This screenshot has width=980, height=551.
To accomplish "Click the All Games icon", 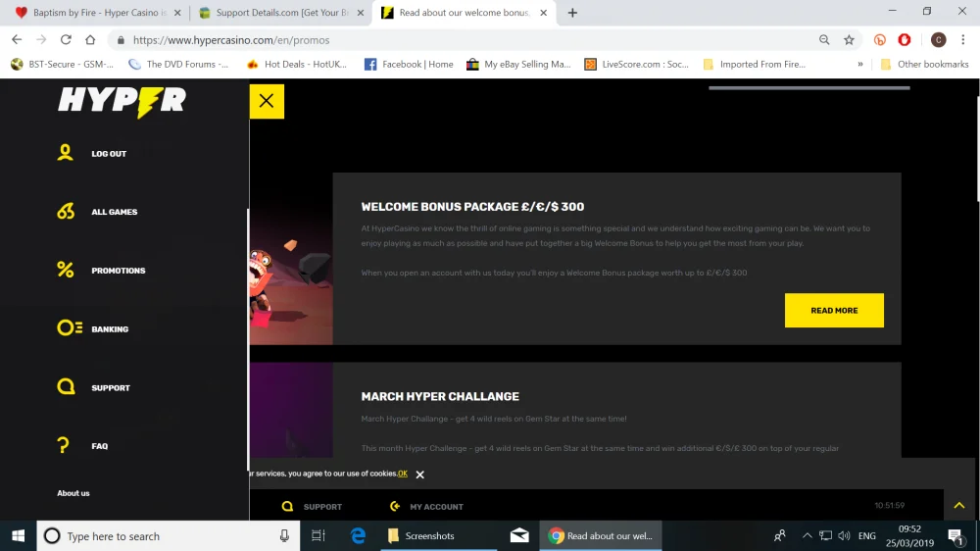I will (x=66, y=212).
